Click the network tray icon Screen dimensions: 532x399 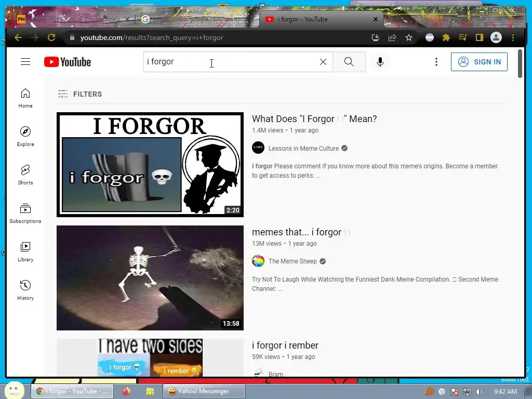467,392
